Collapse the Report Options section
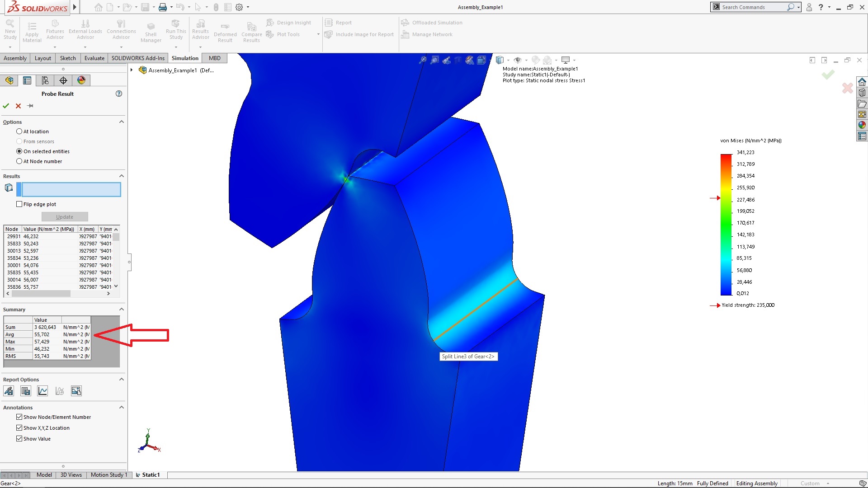868x488 pixels. (121, 380)
